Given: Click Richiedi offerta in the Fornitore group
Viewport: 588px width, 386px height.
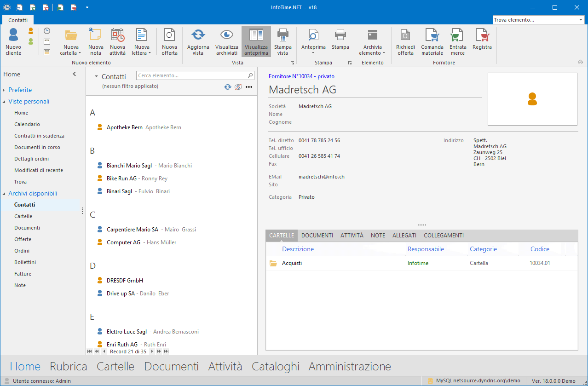Looking at the screenshot, I should pos(405,41).
